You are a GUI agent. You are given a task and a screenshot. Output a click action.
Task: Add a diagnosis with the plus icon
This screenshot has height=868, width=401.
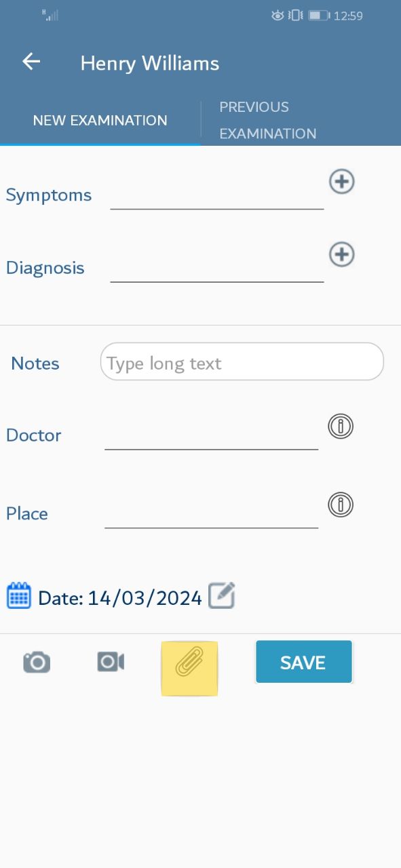pos(342,254)
